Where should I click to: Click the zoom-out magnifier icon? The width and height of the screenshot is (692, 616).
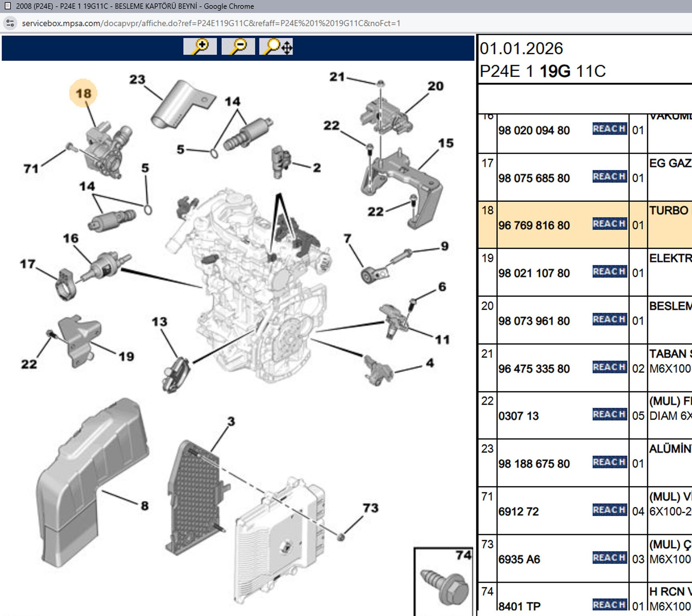pyautogui.click(x=237, y=47)
